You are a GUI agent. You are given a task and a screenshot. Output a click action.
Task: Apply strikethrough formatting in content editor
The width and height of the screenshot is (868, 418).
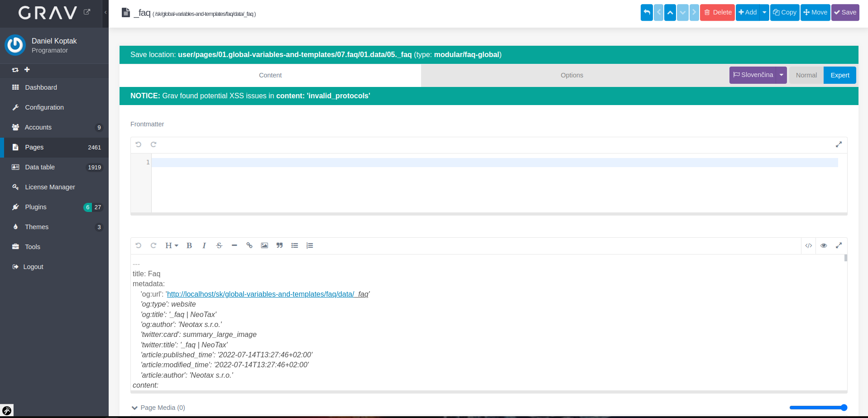(219, 245)
